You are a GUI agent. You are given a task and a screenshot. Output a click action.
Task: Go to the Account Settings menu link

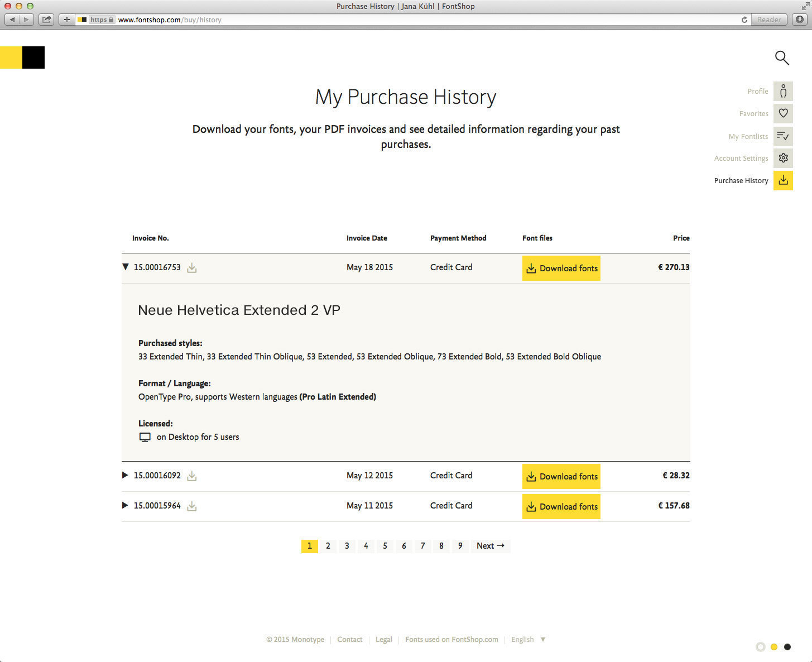coord(741,159)
